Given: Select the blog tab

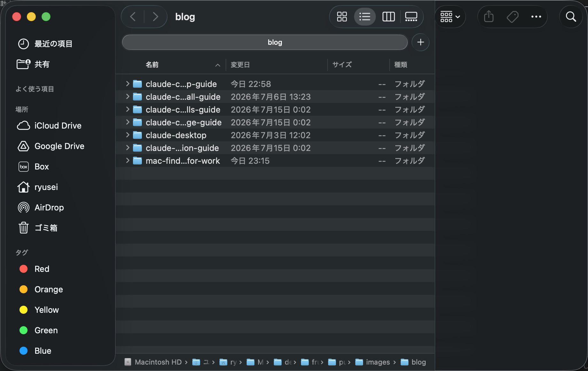Looking at the screenshot, I should [x=265, y=42].
